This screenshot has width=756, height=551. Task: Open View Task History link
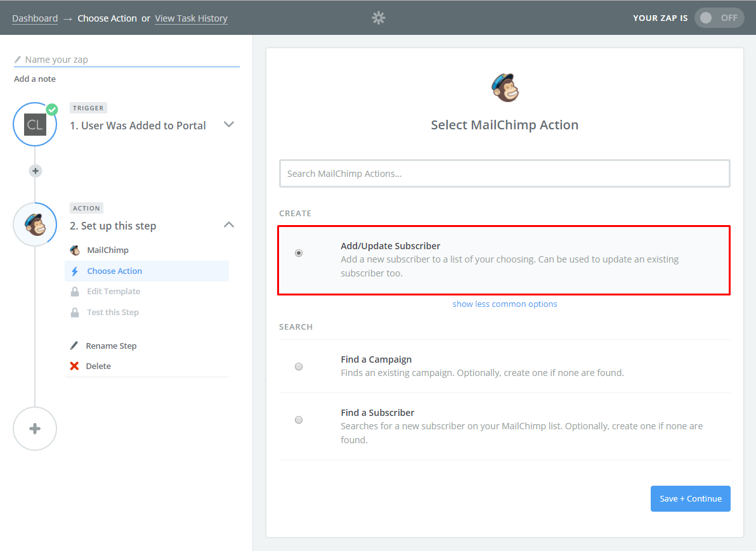click(x=191, y=18)
